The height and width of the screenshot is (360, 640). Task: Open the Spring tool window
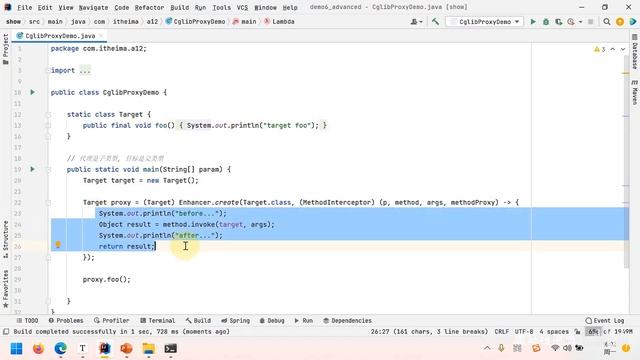[x=235, y=321]
